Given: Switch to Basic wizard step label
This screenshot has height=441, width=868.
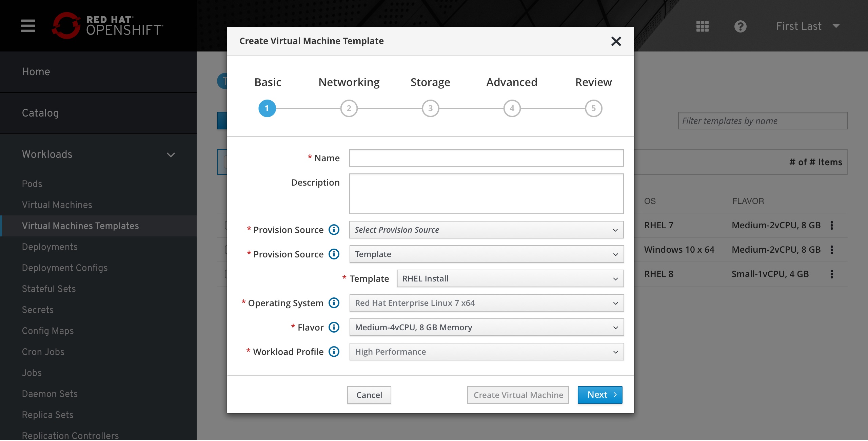Looking at the screenshot, I should [x=268, y=82].
